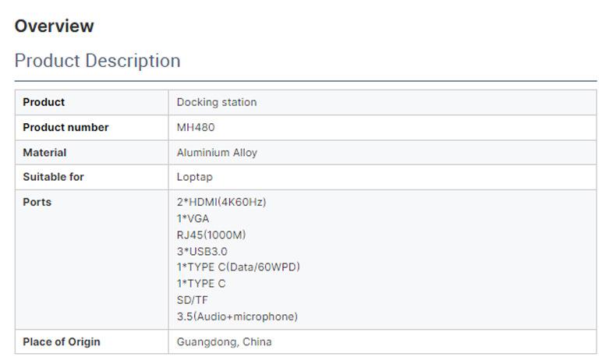Click the 1*TYPE C(Data/60WPD) entry
This screenshot has height=364, width=616.
[238, 267]
